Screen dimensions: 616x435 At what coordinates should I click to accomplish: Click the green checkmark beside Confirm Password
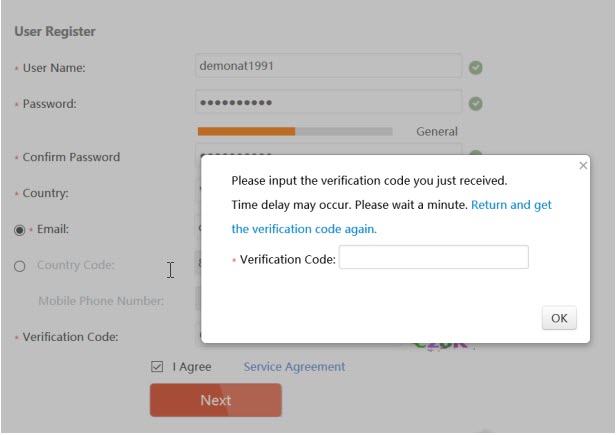click(476, 155)
